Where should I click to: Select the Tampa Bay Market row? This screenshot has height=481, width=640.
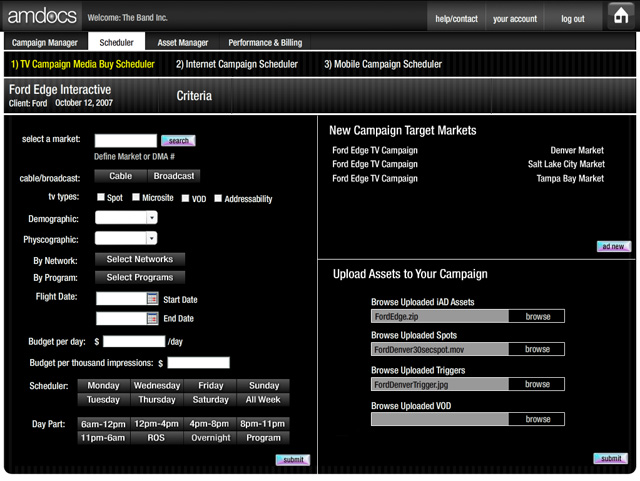[x=468, y=178]
